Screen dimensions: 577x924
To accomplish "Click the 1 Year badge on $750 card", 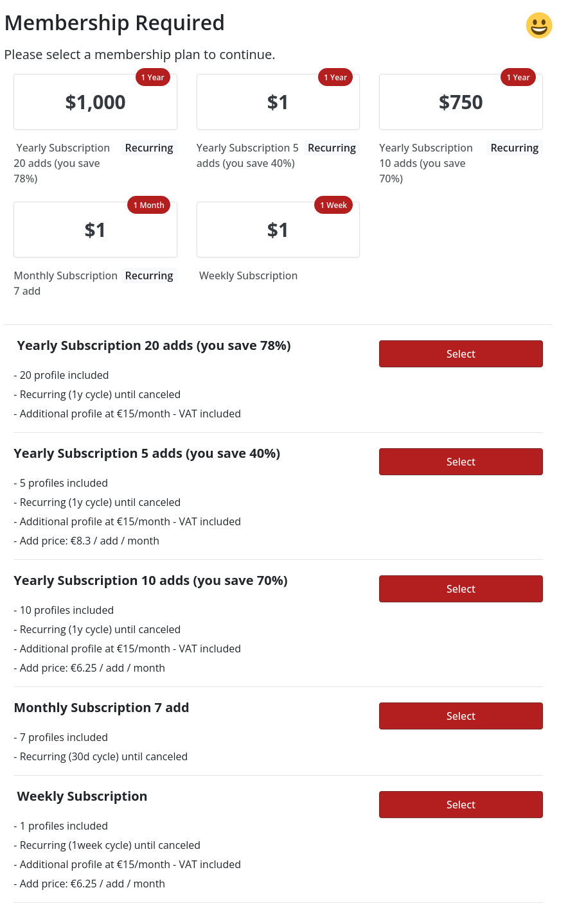I will coord(518,78).
